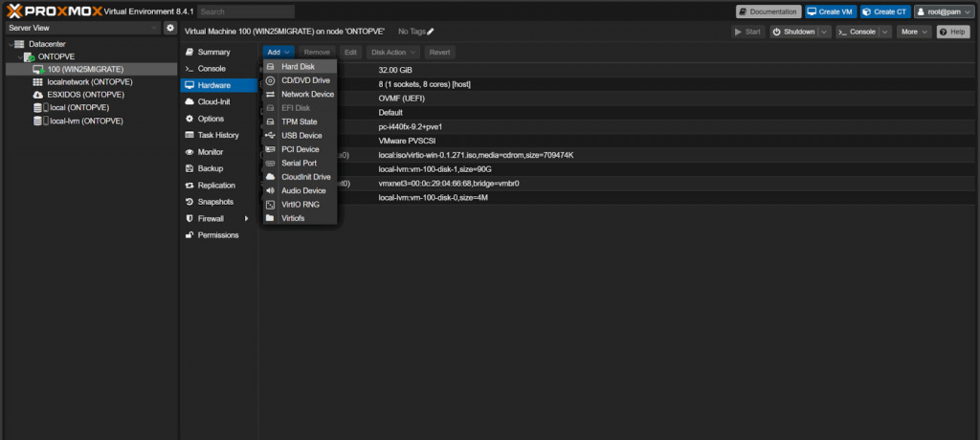Click the Virtiofs folder icon

point(270,218)
